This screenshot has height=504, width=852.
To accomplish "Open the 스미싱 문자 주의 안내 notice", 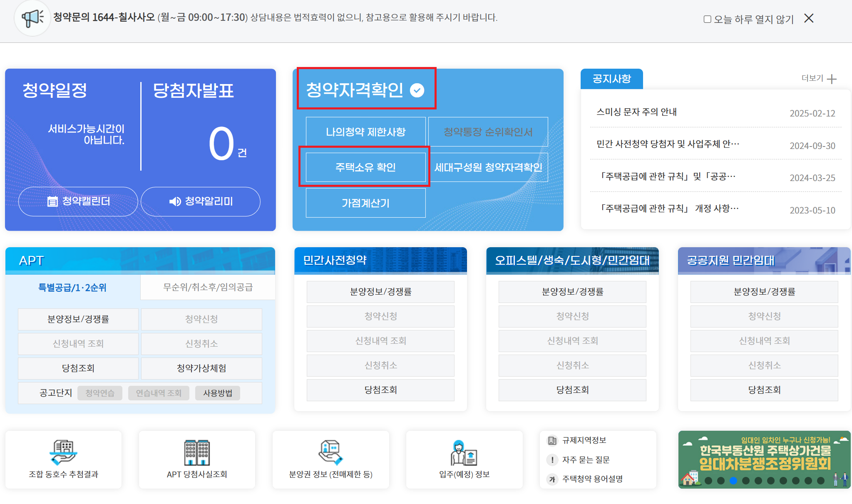I will point(637,112).
